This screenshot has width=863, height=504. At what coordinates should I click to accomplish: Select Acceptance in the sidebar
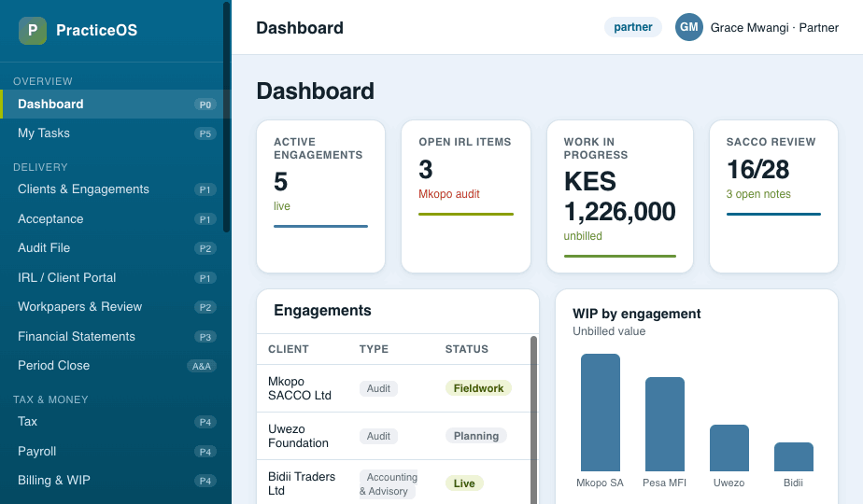(116, 219)
